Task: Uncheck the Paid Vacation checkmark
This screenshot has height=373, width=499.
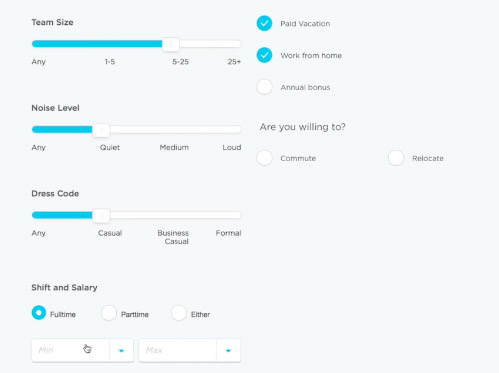Action: point(264,23)
